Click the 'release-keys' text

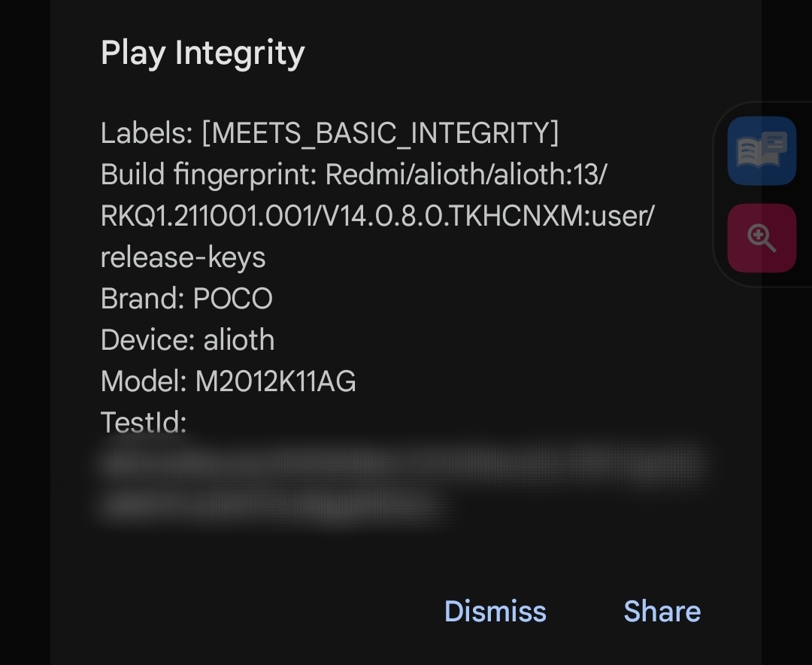point(183,257)
